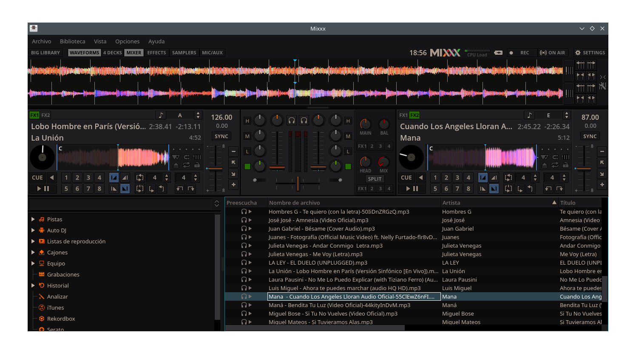Viewport: 636px width, 364px height.
Task: Toggle FX1 on the left deck
Action: tap(34, 115)
